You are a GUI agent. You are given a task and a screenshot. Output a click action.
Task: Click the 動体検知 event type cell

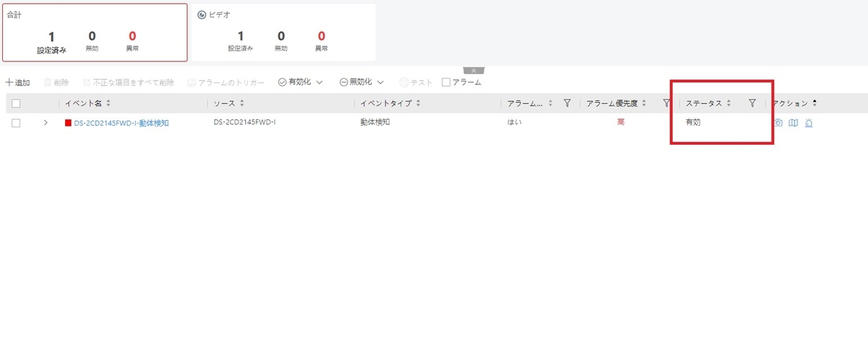pos(375,123)
